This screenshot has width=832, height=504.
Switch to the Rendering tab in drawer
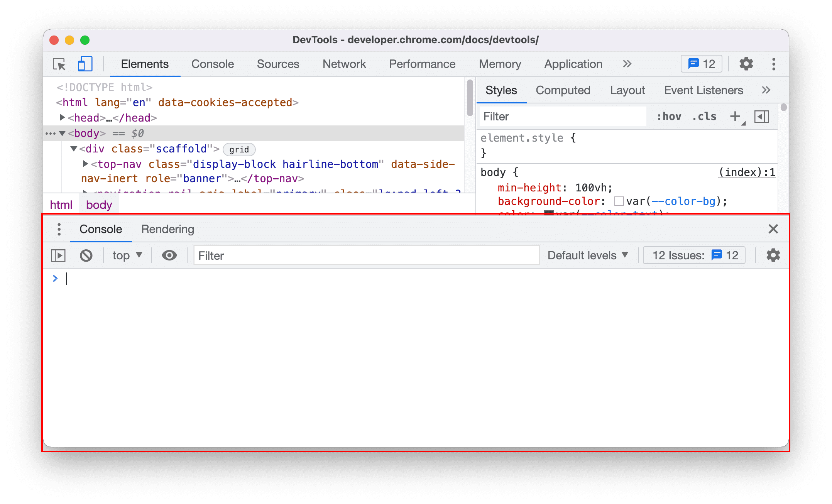167,229
